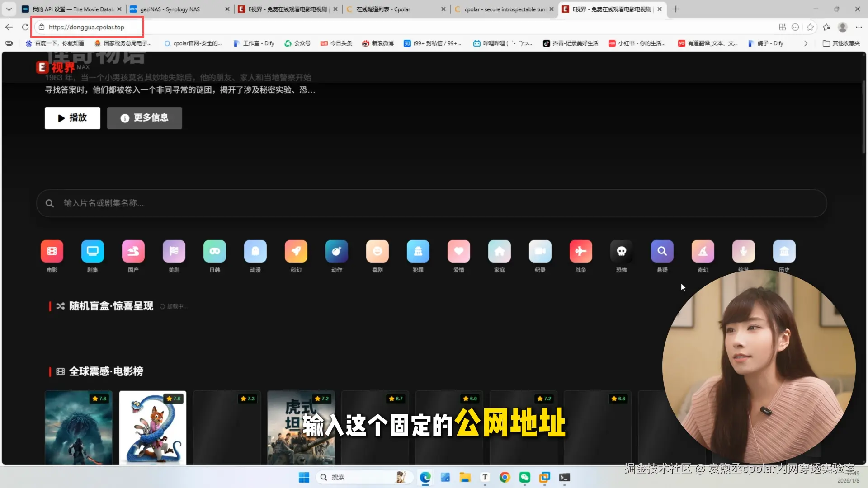Expand the bookmarks bar overflow chevron
Screen dimensions: 868x488
pos(806,43)
